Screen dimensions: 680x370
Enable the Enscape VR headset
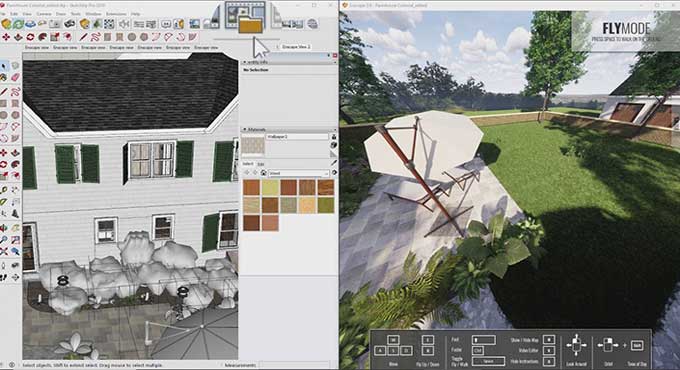[69, 24]
